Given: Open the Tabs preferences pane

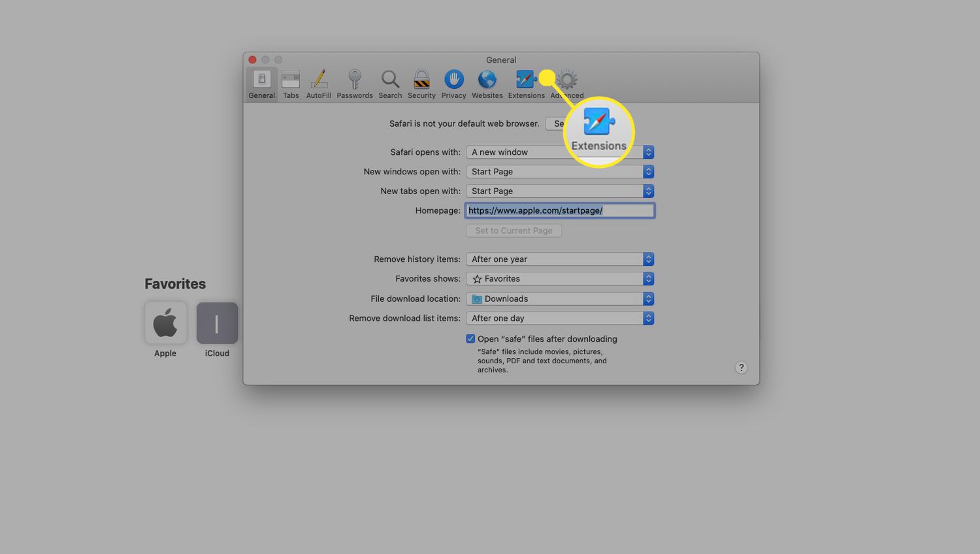Looking at the screenshot, I should coord(291,85).
